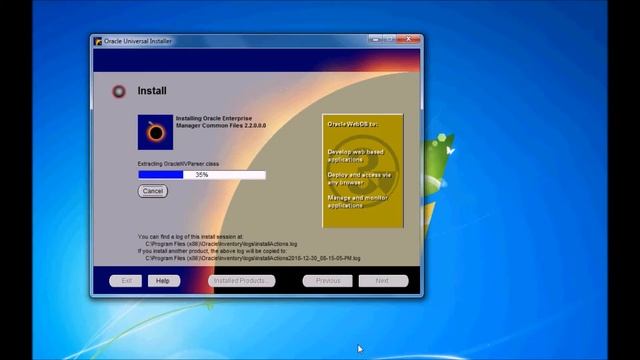
Task: Click the Exit button
Action: 126,281
